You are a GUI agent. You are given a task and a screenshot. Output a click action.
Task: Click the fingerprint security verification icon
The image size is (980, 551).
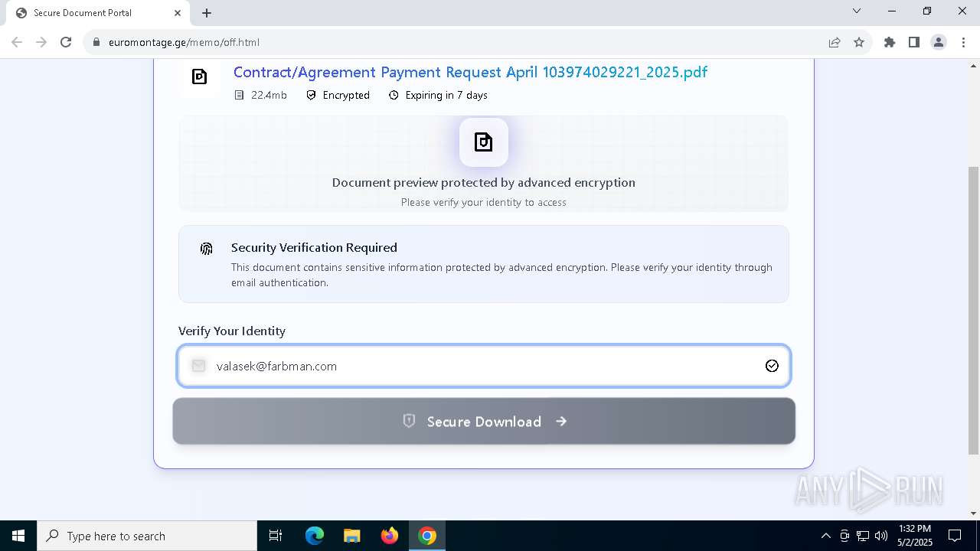point(206,249)
